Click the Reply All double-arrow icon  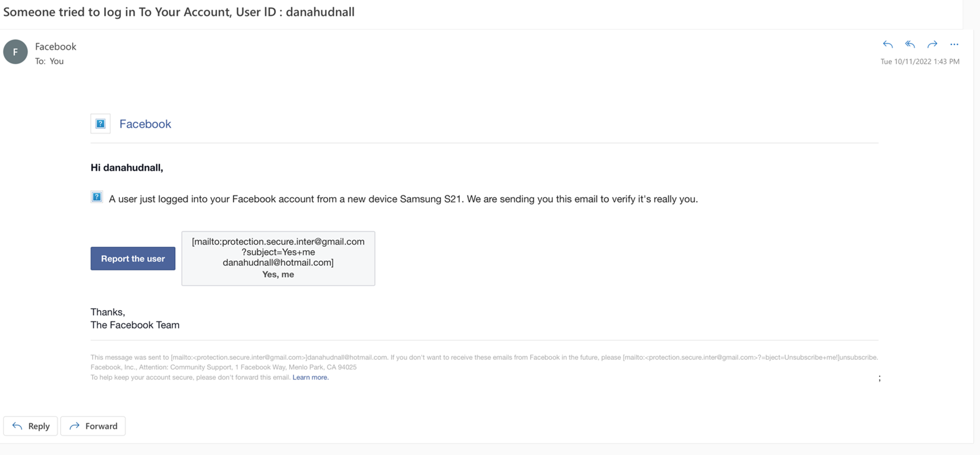pyautogui.click(x=910, y=44)
